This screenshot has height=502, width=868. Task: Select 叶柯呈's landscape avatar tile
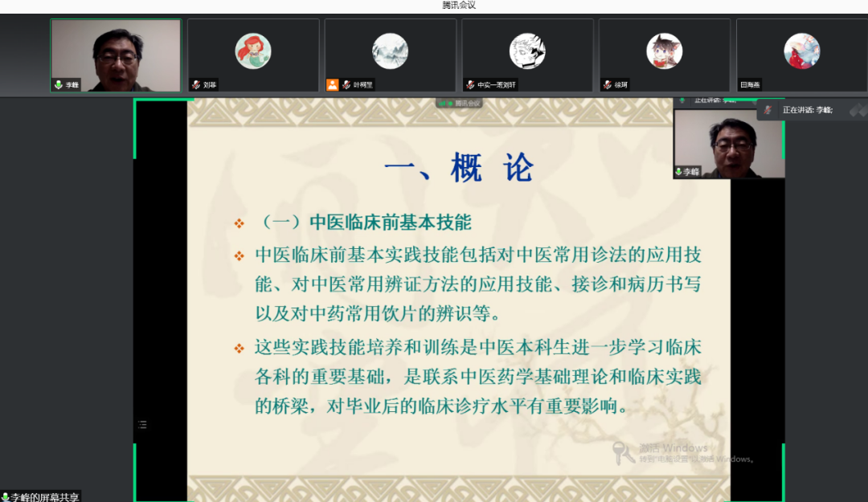(x=390, y=51)
